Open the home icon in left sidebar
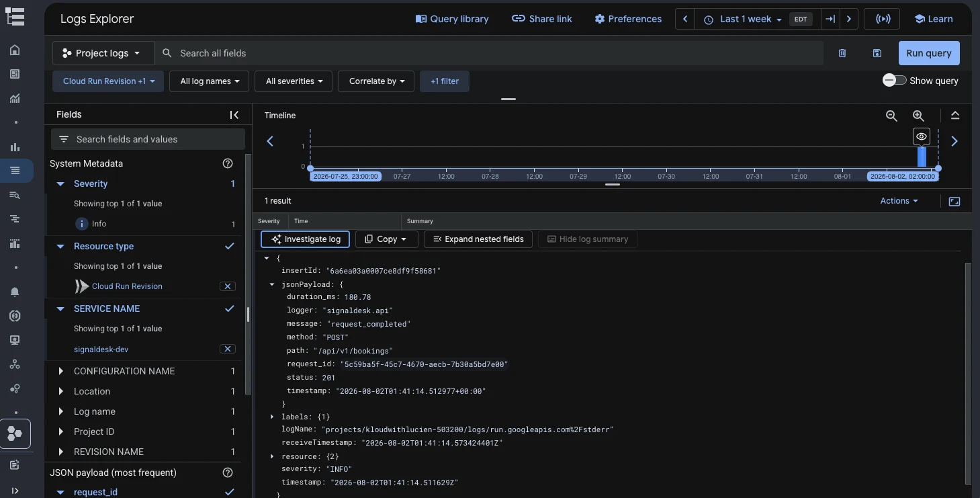 15,50
